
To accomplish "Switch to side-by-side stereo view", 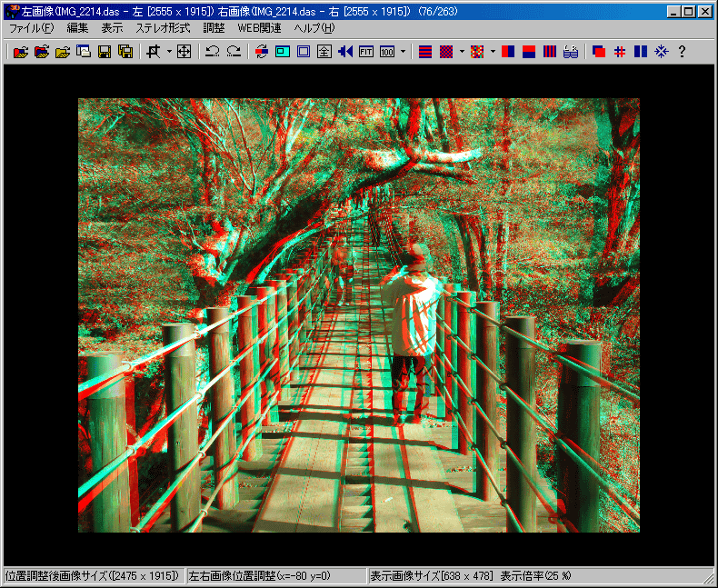I will coord(508,52).
